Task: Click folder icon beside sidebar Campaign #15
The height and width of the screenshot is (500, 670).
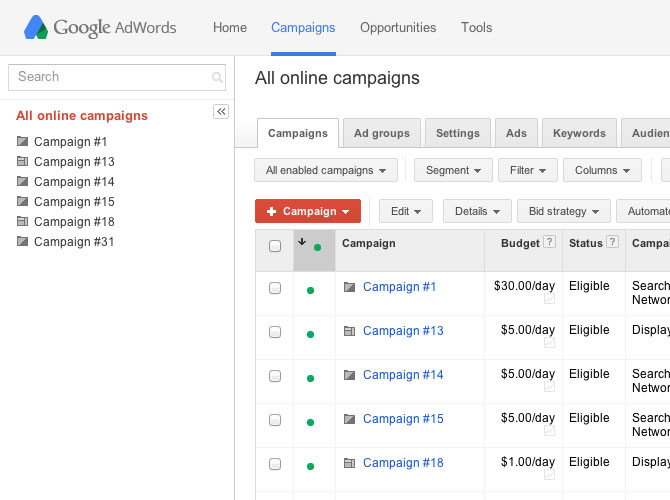Action: (22, 201)
